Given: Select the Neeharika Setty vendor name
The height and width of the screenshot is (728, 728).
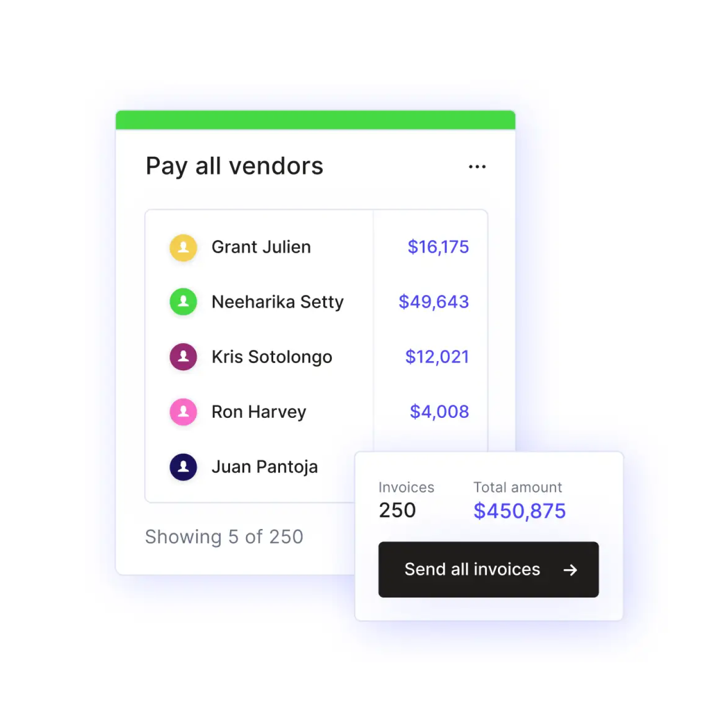Looking at the screenshot, I should click(278, 302).
